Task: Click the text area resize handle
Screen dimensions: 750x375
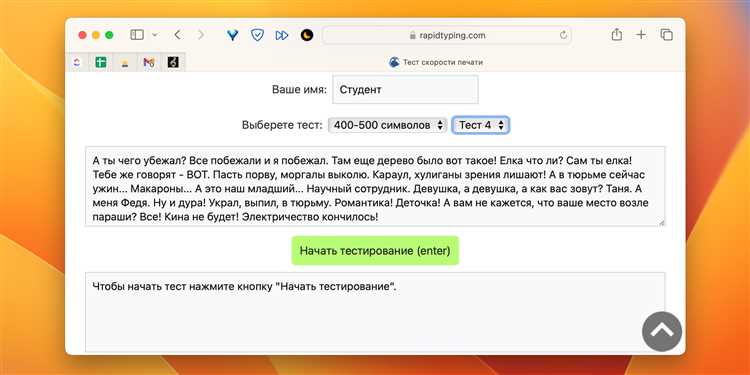Action: (x=662, y=222)
